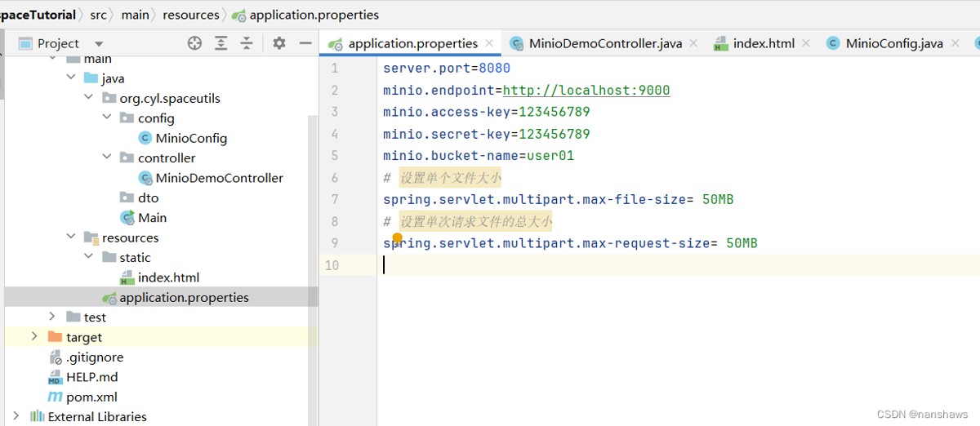
Task: Open Project panel settings gear
Action: pos(279,43)
